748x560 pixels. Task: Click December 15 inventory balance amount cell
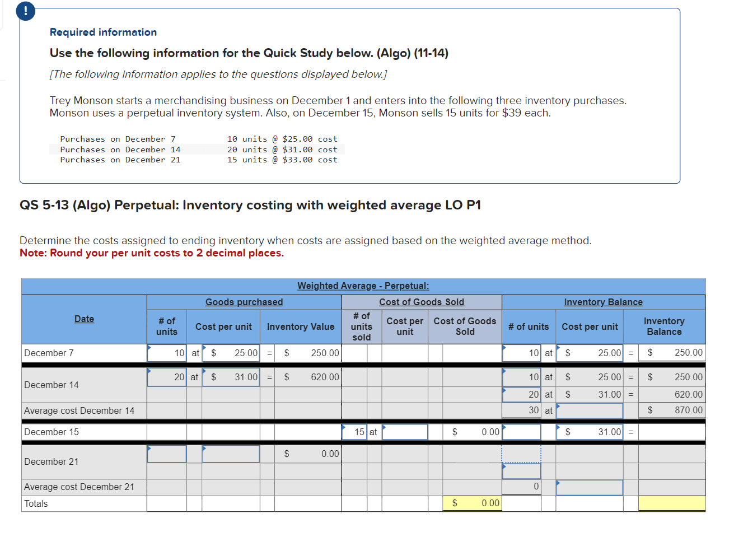click(x=672, y=432)
